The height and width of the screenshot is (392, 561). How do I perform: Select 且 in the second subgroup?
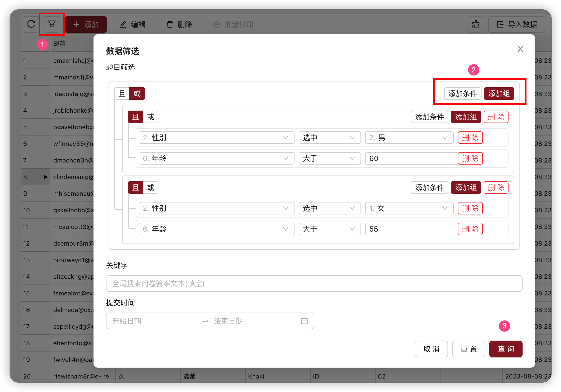(x=136, y=187)
